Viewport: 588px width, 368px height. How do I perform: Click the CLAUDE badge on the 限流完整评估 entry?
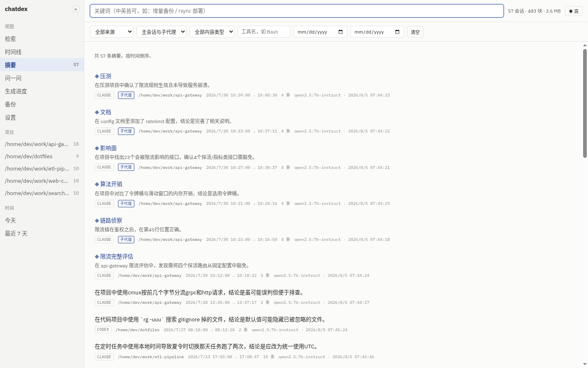[x=105, y=276]
